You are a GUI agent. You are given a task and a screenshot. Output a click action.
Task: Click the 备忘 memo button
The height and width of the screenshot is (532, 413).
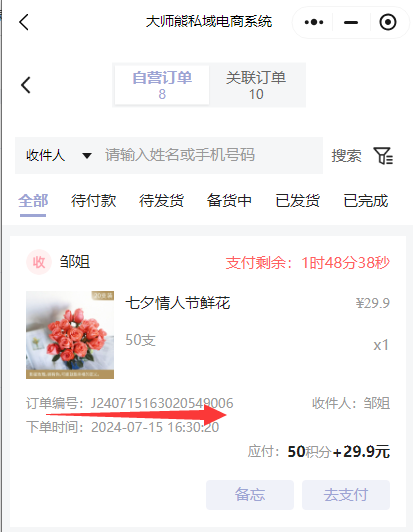click(250, 495)
